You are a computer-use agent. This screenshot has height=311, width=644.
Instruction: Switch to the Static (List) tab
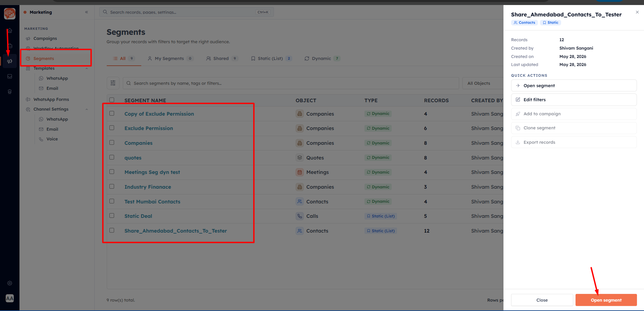(271, 58)
